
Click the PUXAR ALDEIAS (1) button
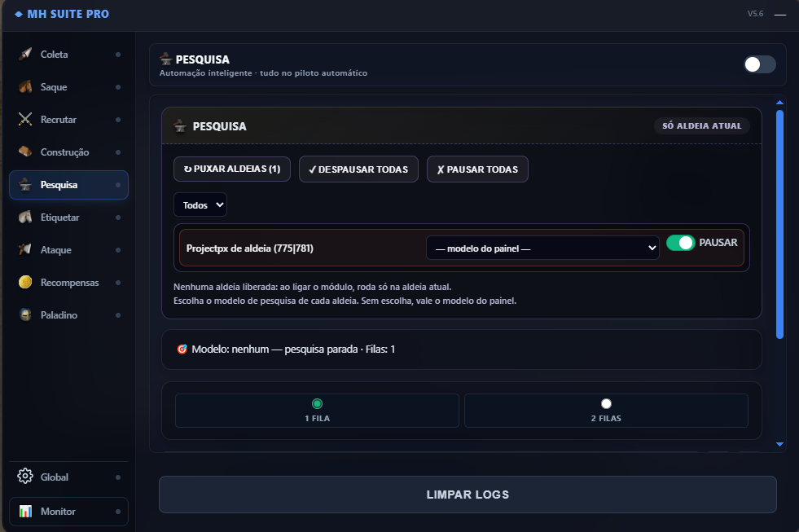click(232, 169)
